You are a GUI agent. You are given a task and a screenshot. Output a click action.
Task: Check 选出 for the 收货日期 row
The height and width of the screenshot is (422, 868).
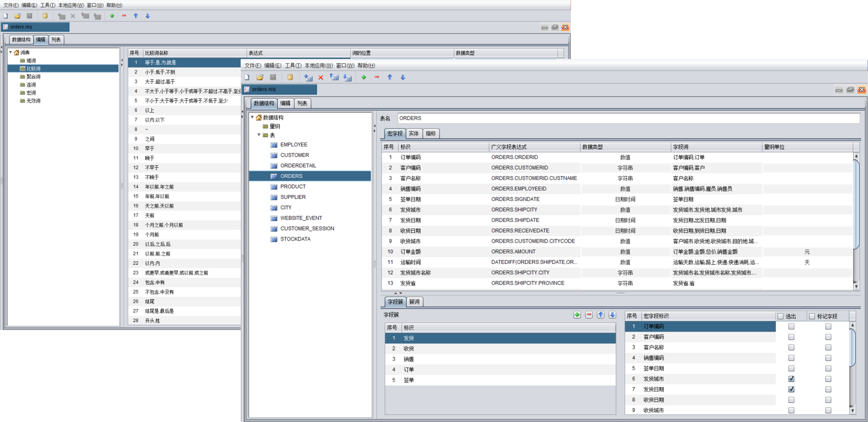point(791,400)
